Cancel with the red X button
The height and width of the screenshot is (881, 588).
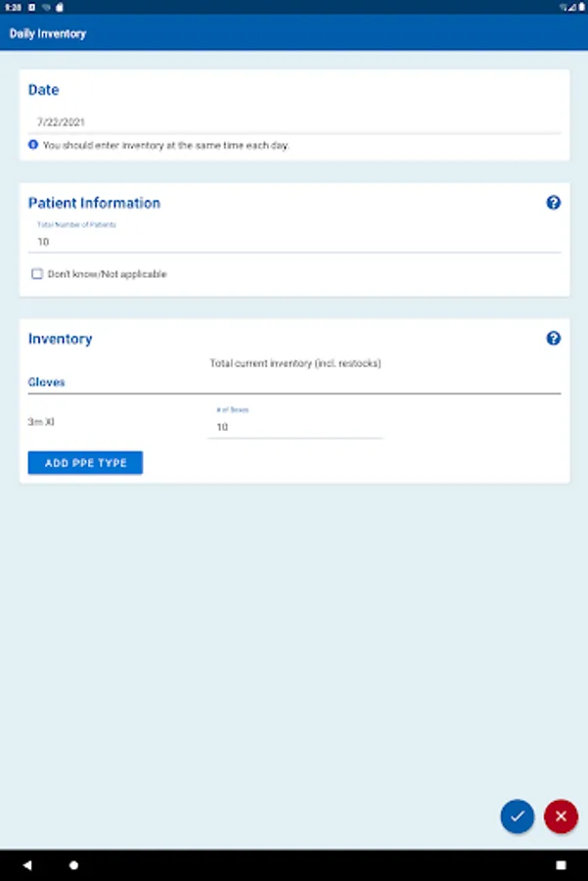pos(561,815)
